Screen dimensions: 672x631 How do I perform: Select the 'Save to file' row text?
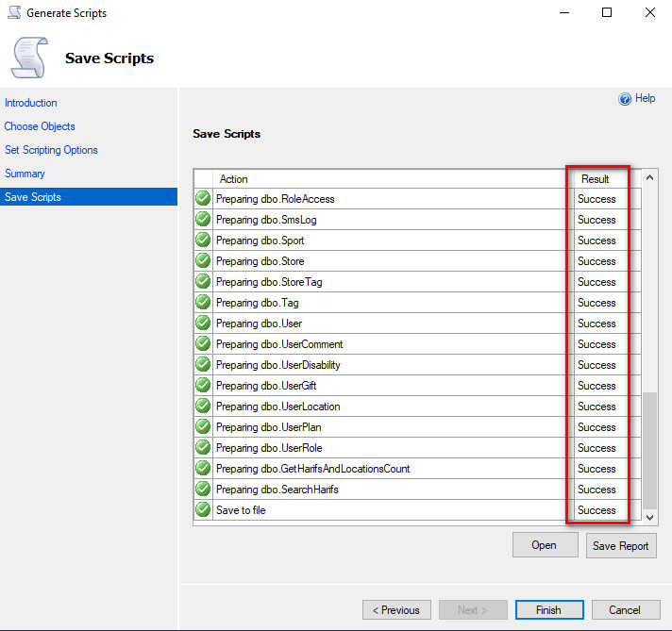click(x=241, y=510)
